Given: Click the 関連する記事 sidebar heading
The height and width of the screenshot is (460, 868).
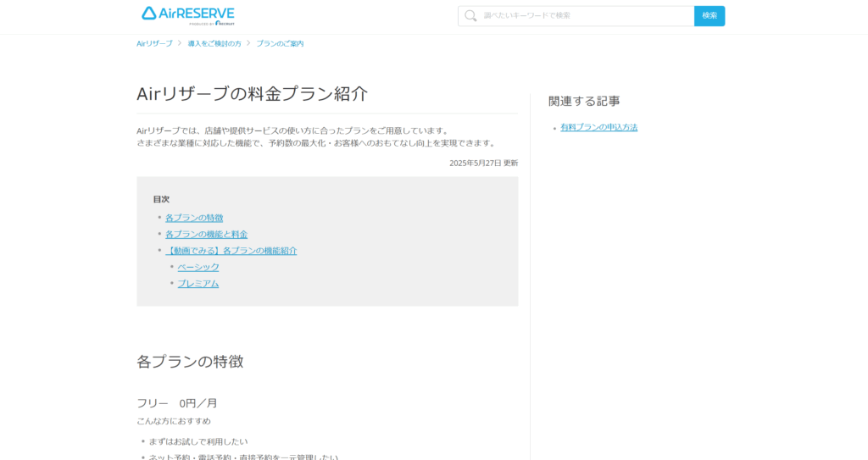Looking at the screenshot, I should pos(584,101).
